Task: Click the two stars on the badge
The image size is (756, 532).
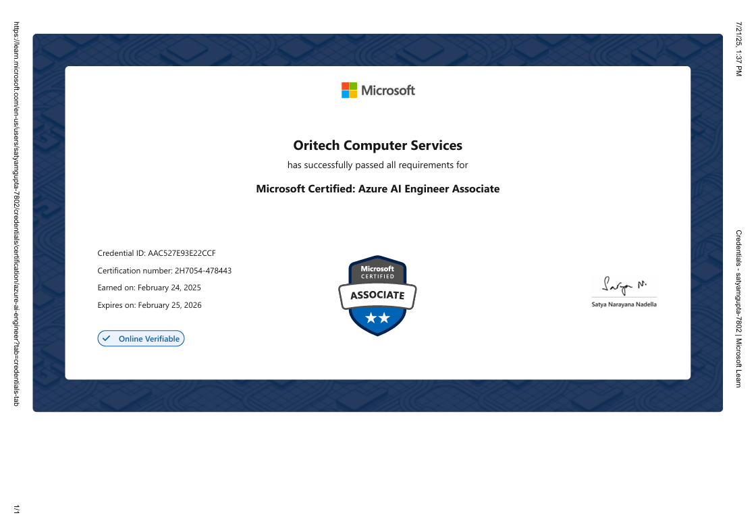Action: tap(377, 318)
